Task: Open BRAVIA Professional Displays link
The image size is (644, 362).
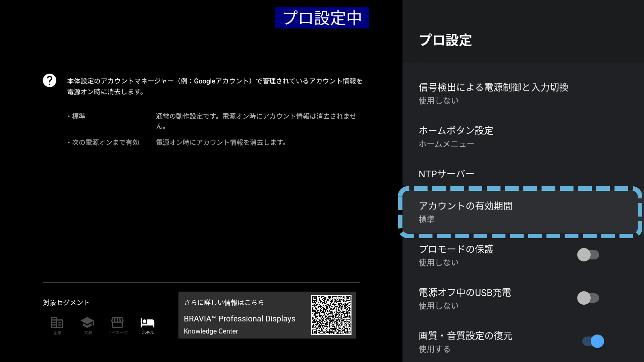Action: pos(239,319)
